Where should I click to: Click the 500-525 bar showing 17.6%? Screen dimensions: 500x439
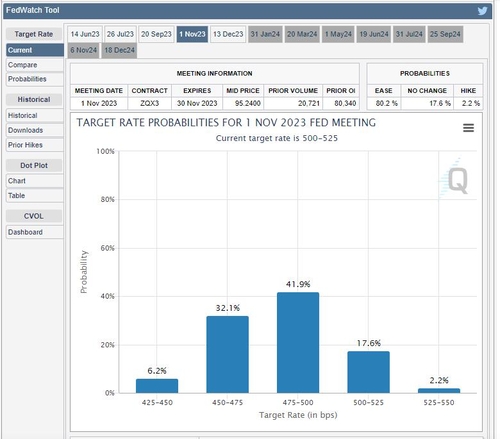368,372
